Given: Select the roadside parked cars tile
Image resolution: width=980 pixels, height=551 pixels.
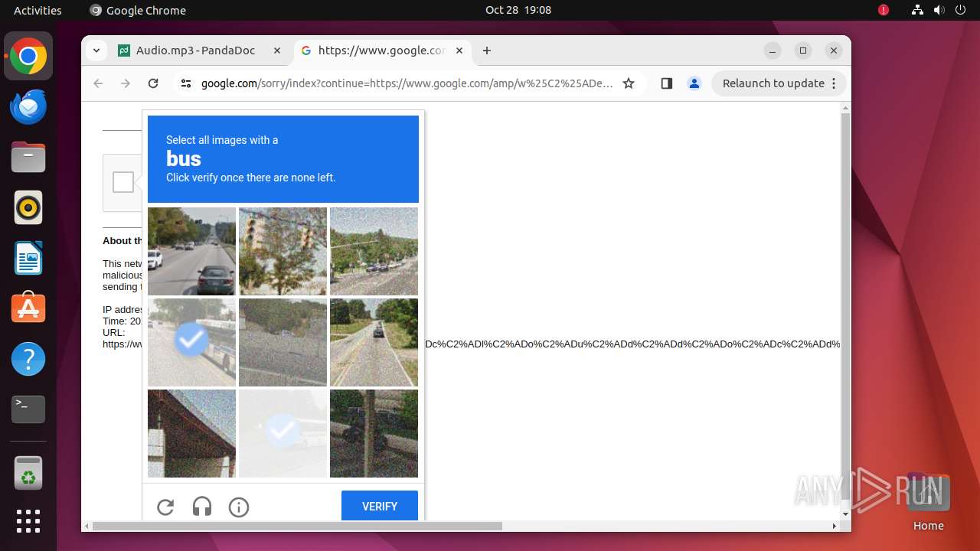Looking at the screenshot, I should click(x=374, y=251).
